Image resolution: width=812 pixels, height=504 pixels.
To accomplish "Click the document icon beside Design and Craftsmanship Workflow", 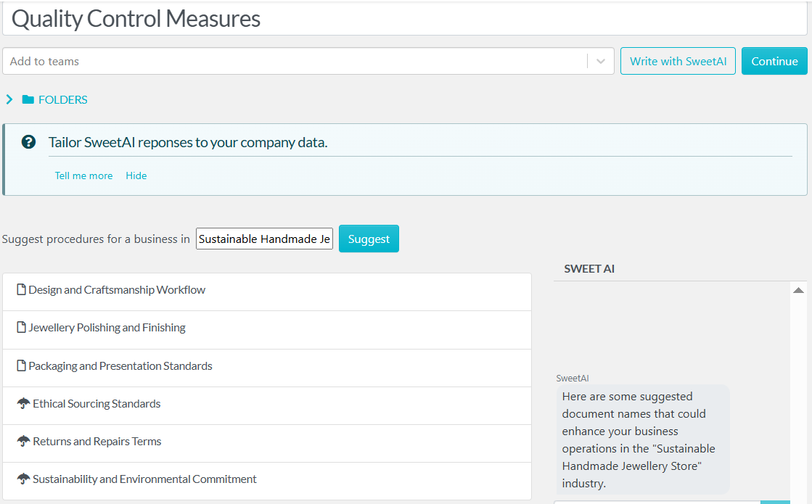I will (20, 289).
